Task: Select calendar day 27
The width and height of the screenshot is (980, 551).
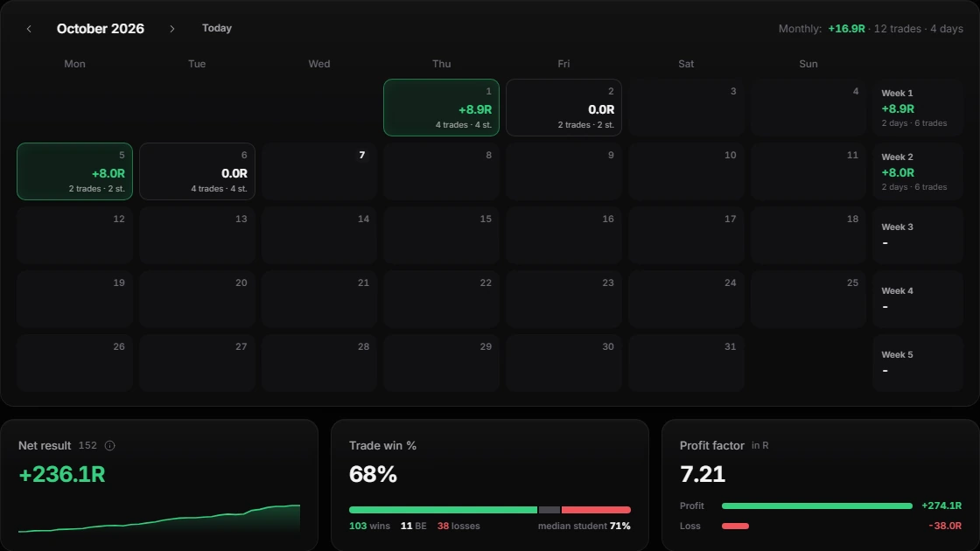Action: pos(197,362)
